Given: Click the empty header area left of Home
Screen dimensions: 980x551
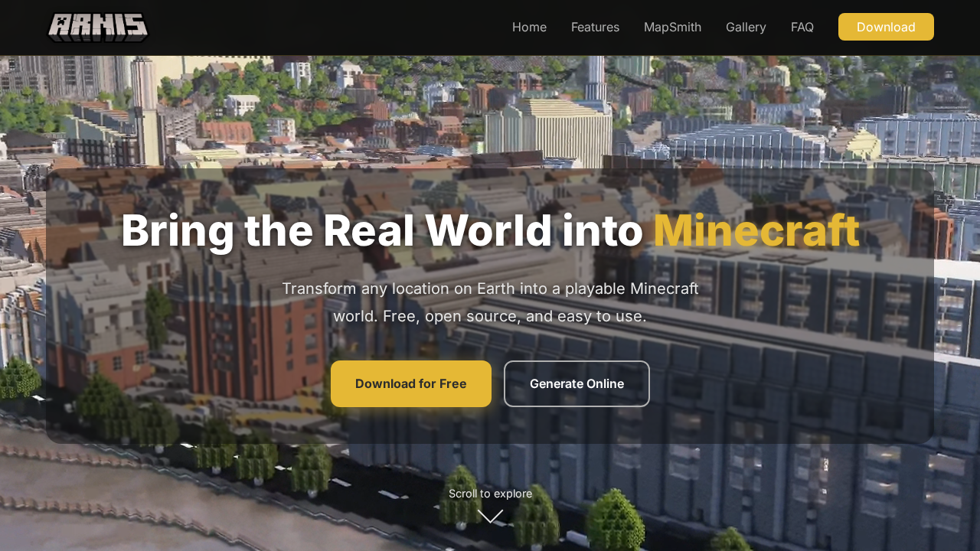Looking at the screenshot, I should coord(329,27).
